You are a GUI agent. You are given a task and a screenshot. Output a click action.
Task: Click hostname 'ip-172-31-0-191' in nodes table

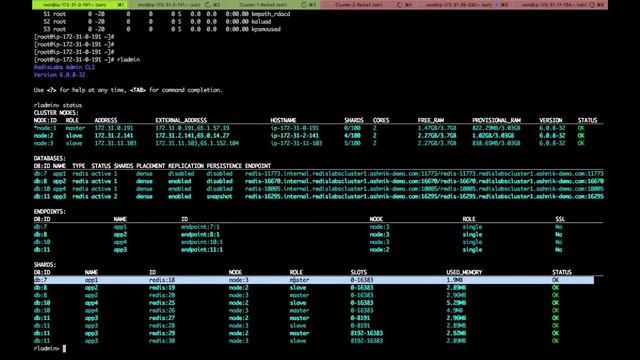(294, 128)
